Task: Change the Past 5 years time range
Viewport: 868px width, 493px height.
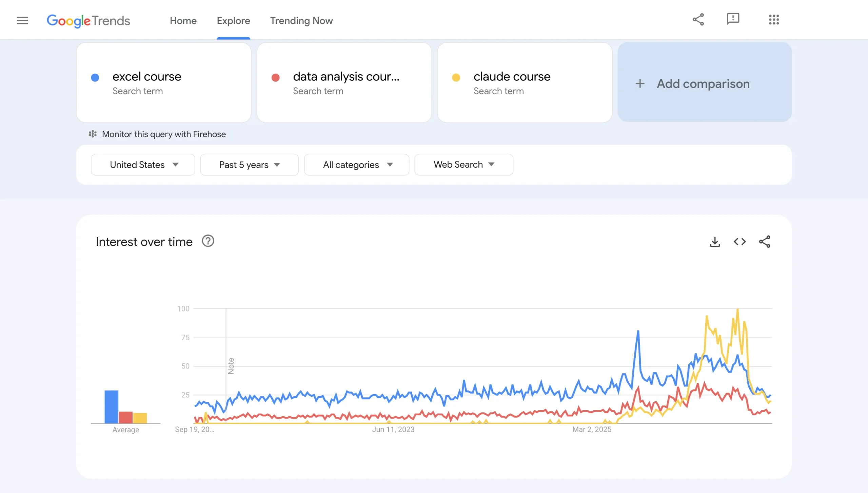Action: click(x=249, y=165)
